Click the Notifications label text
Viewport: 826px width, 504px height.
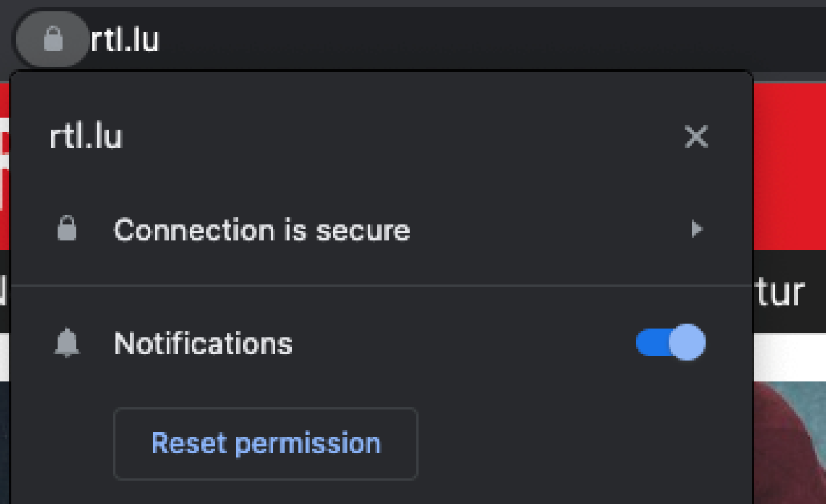(x=203, y=343)
